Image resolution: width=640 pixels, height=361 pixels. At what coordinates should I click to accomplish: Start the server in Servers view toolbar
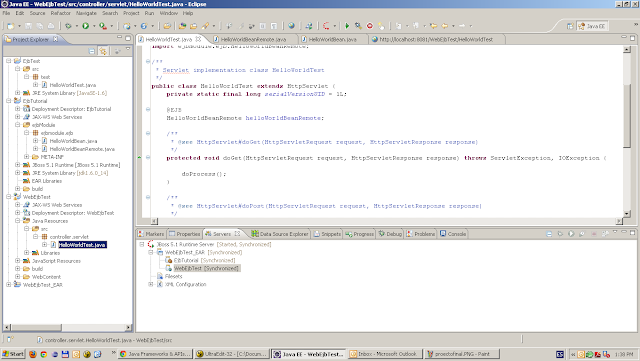click(x=571, y=234)
